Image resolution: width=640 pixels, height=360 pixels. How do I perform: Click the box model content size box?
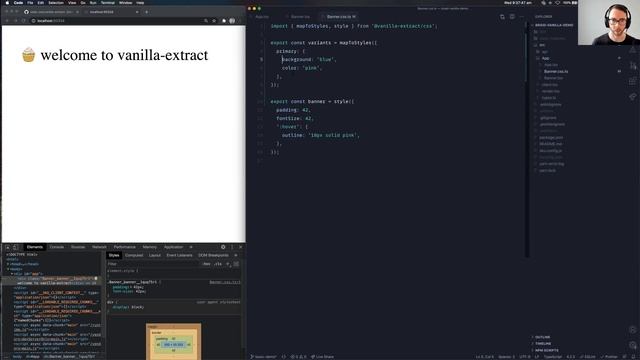tap(173, 344)
